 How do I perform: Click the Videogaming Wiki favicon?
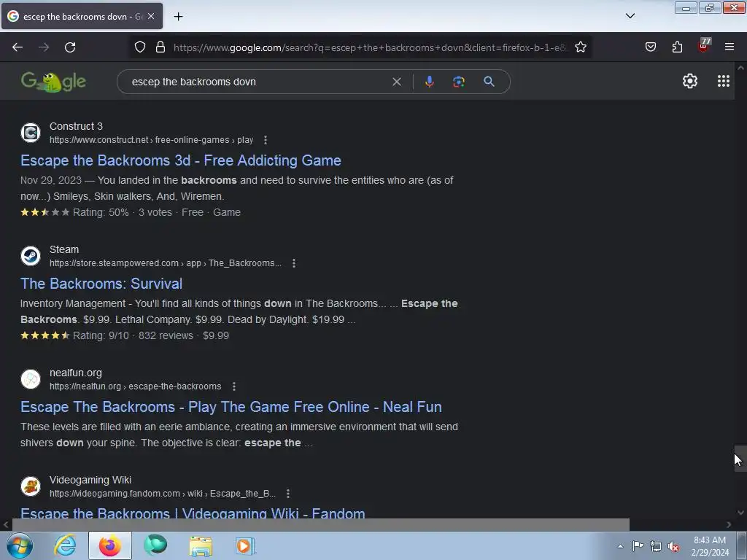[31, 486]
